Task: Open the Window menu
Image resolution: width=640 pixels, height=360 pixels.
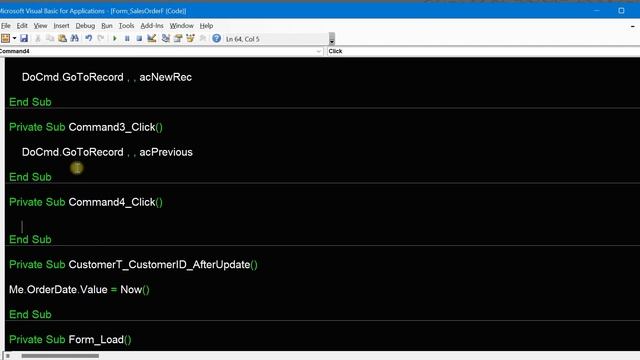Action: tap(182, 25)
